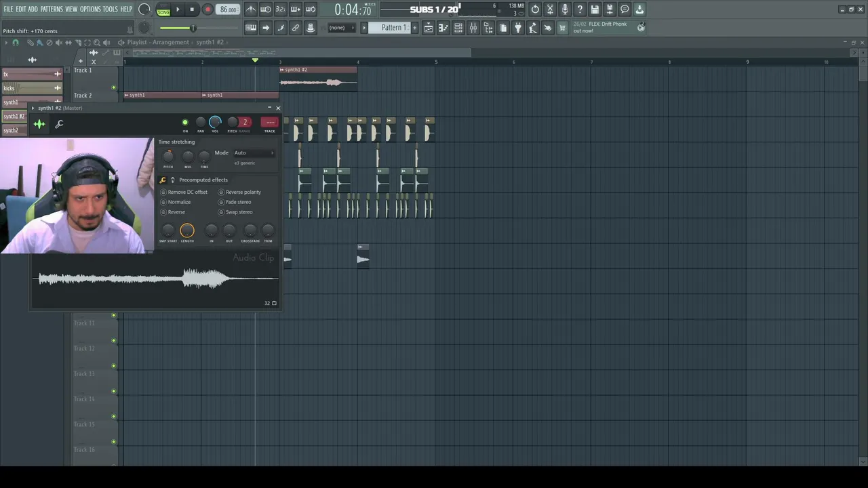
Task: Click the undo history icon
Action: 535,9
